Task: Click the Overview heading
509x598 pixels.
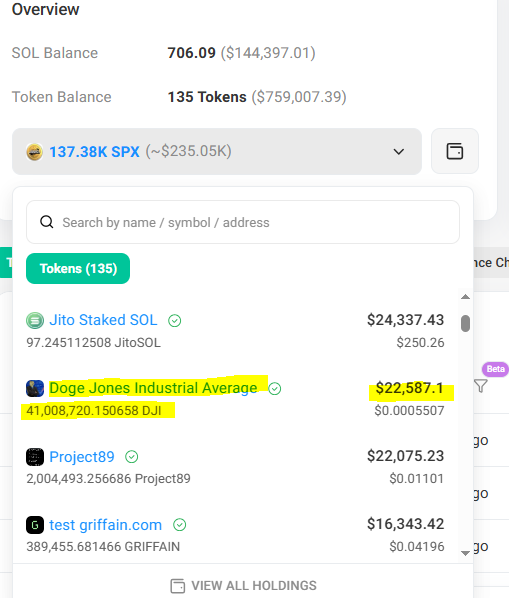Action: (x=45, y=9)
